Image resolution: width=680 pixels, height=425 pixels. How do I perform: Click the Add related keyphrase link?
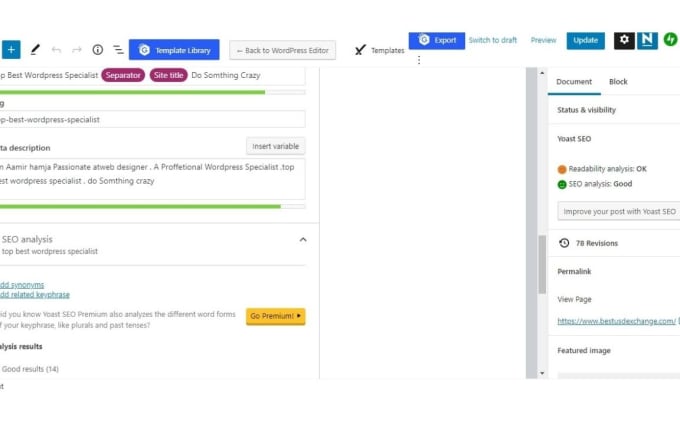tap(35, 294)
